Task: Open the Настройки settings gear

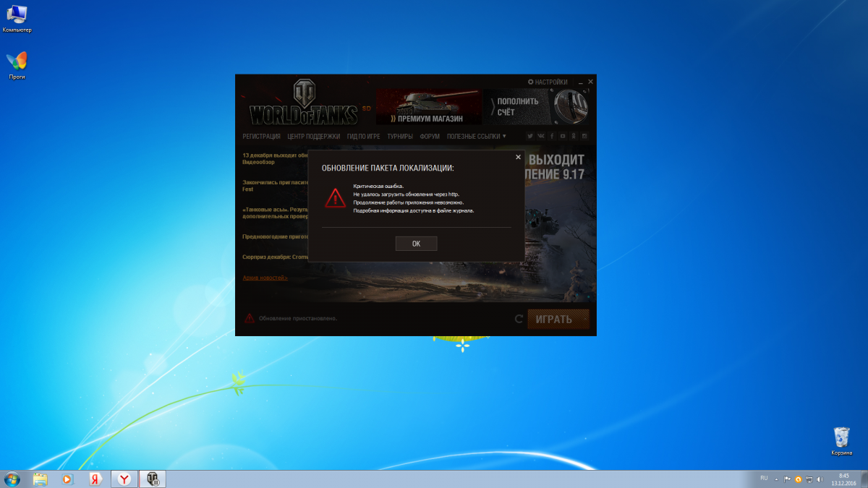Action: click(548, 82)
